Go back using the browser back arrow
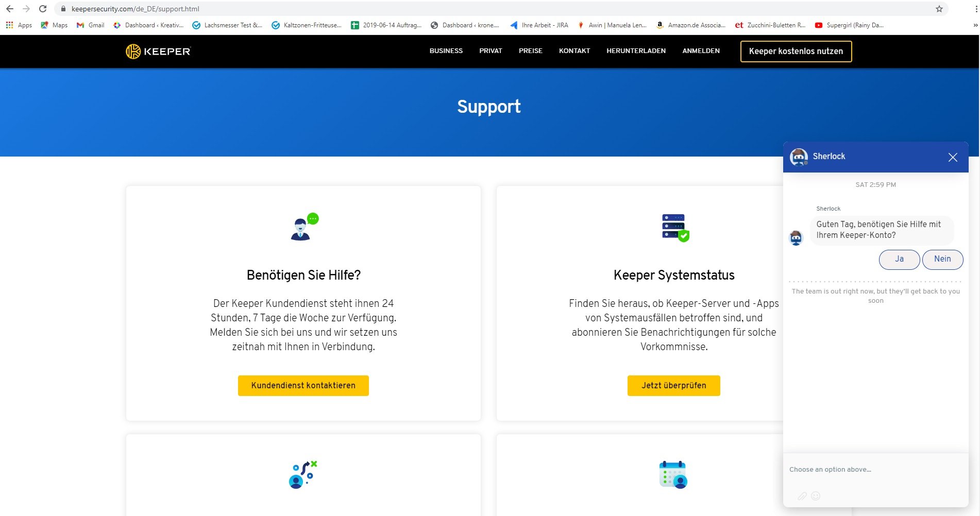This screenshot has height=516, width=980. tap(10, 9)
